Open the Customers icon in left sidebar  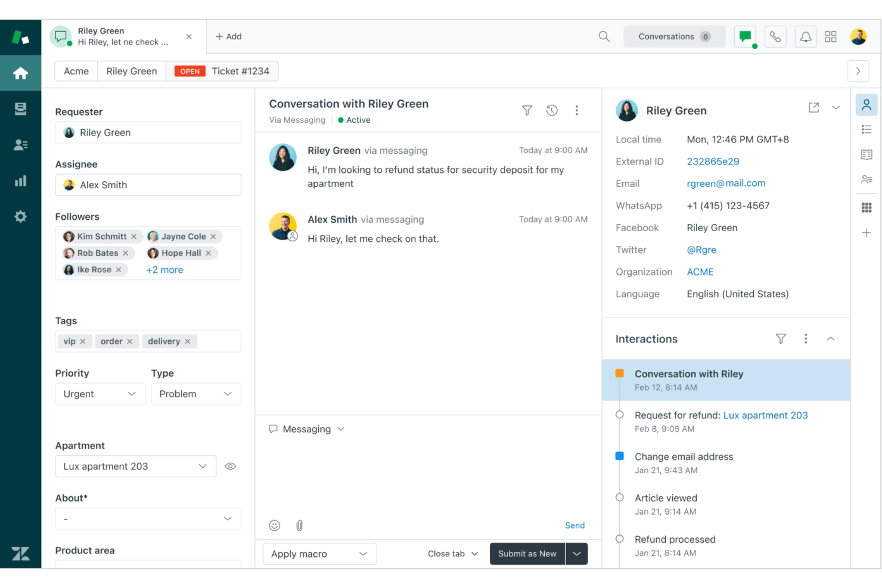(20, 145)
